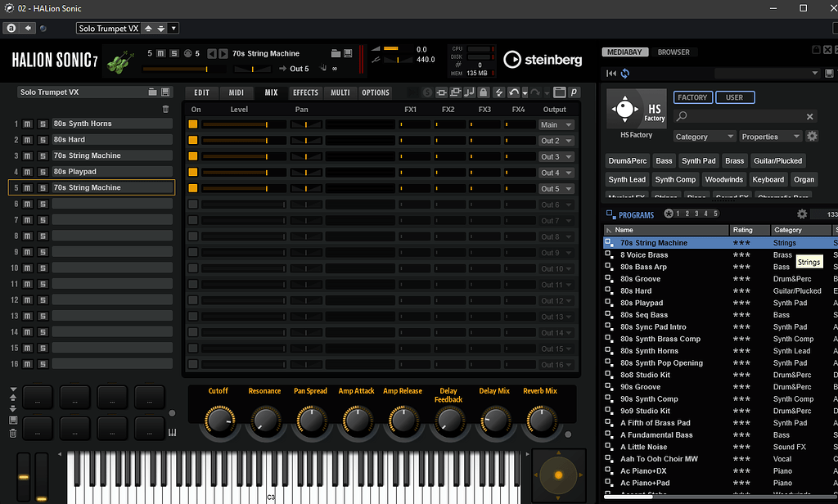This screenshot has height=504, width=838.
Task: Switch to the EFFECTS tab
Action: (x=304, y=92)
